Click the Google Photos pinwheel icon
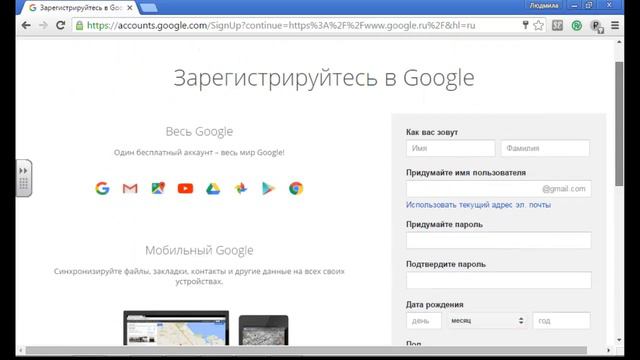Viewport: 640px width, 360px height. coord(241,188)
